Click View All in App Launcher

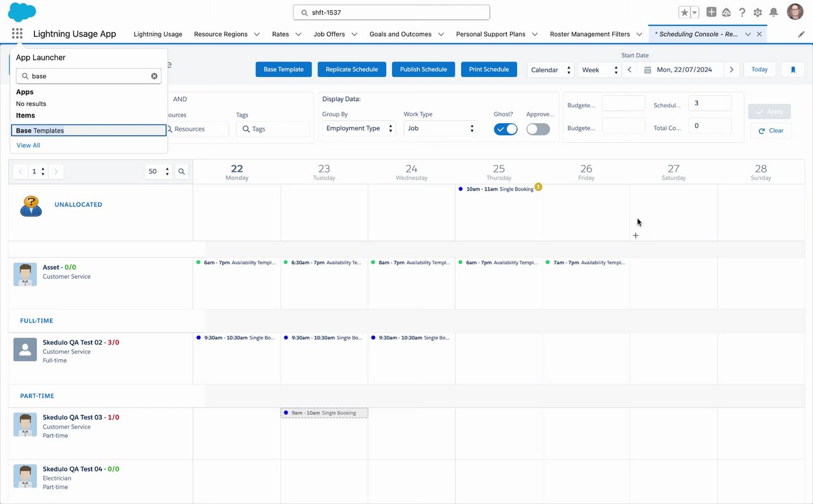pos(28,145)
